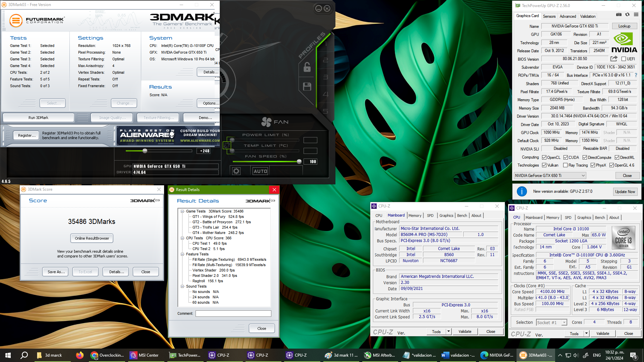Click Save As in 3DMark Score
This screenshot has width=644, height=362.
pyautogui.click(x=56, y=272)
